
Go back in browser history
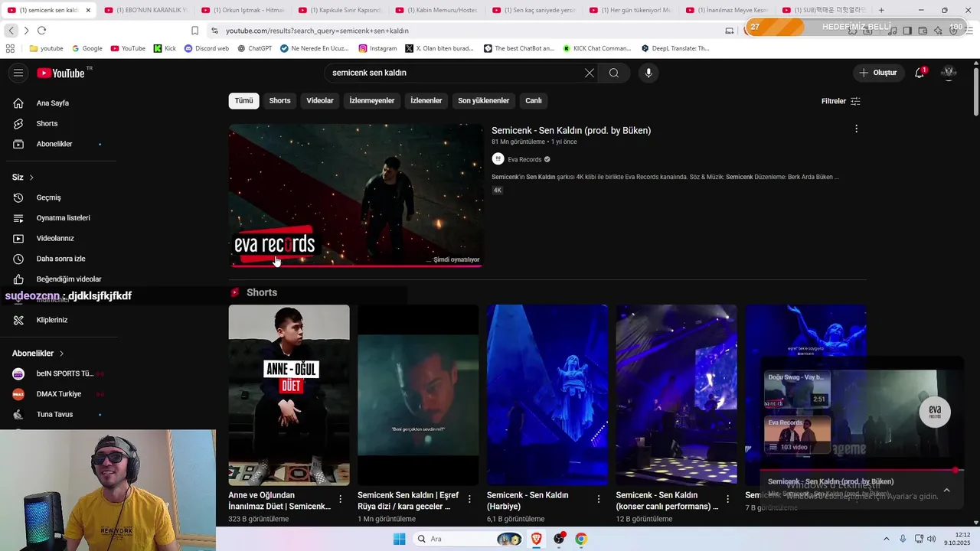11,31
